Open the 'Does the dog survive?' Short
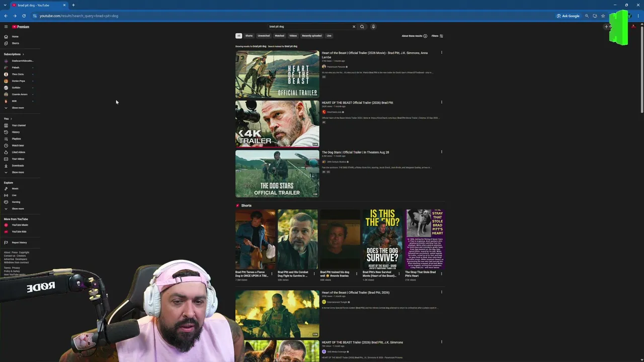The image size is (644, 362). click(382, 239)
